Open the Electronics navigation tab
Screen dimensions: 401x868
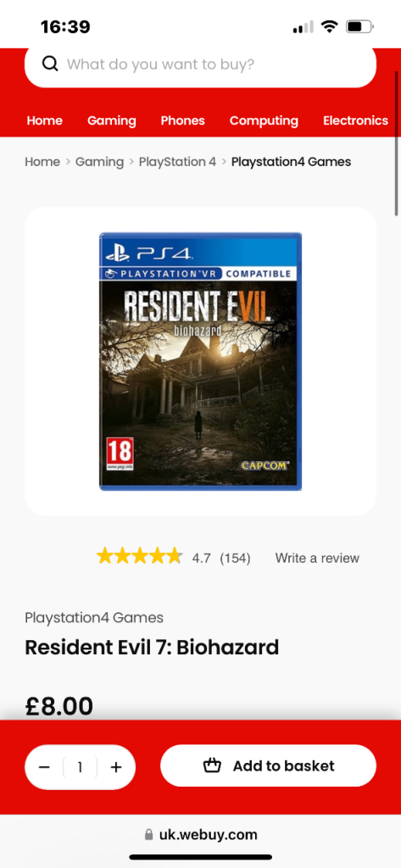pyautogui.click(x=355, y=120)
